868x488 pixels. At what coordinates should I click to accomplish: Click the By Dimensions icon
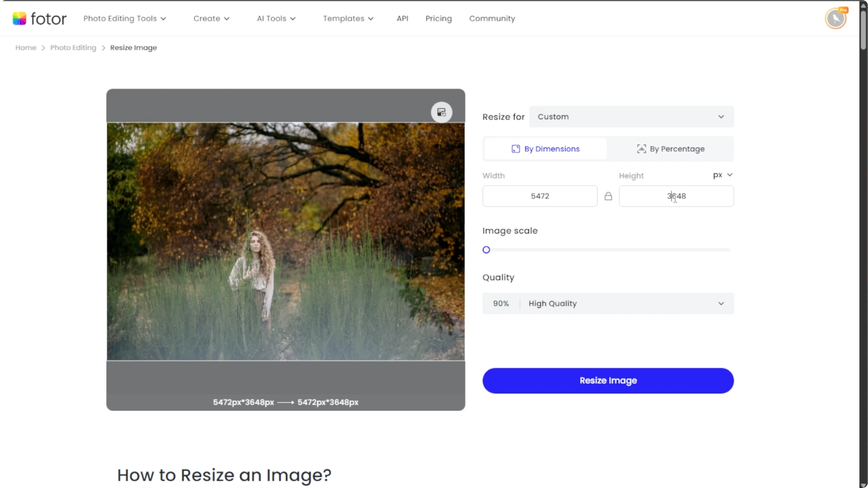[x=515, y=149]
